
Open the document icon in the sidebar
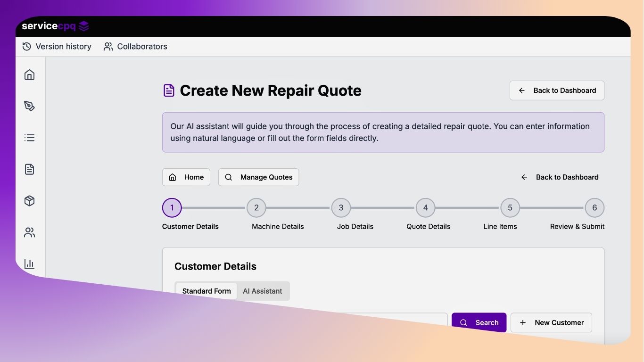point(30,170)
